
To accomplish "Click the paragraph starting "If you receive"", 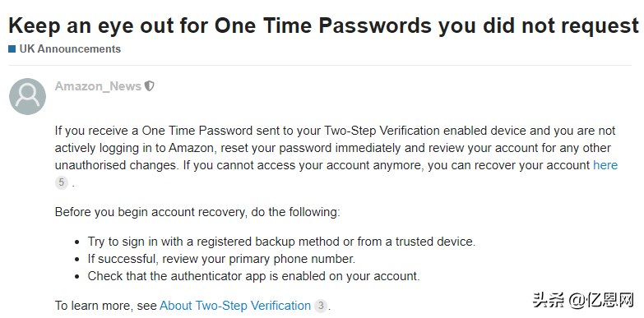I will [336, 156].
